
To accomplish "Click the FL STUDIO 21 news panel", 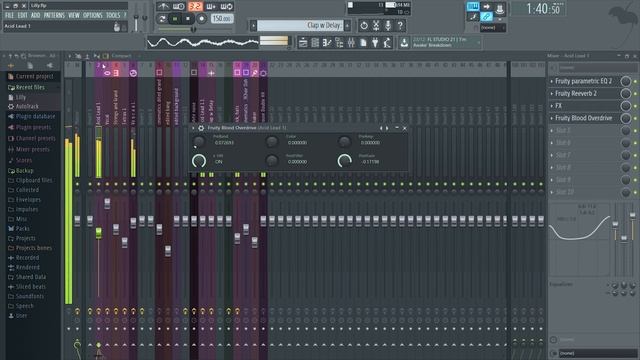I will click(446, 42).
